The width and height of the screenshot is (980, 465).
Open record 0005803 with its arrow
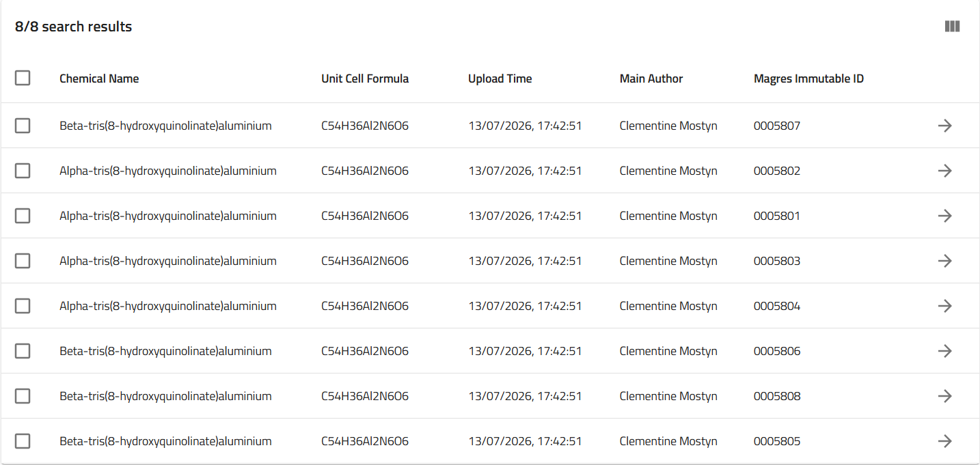point(945,261)
